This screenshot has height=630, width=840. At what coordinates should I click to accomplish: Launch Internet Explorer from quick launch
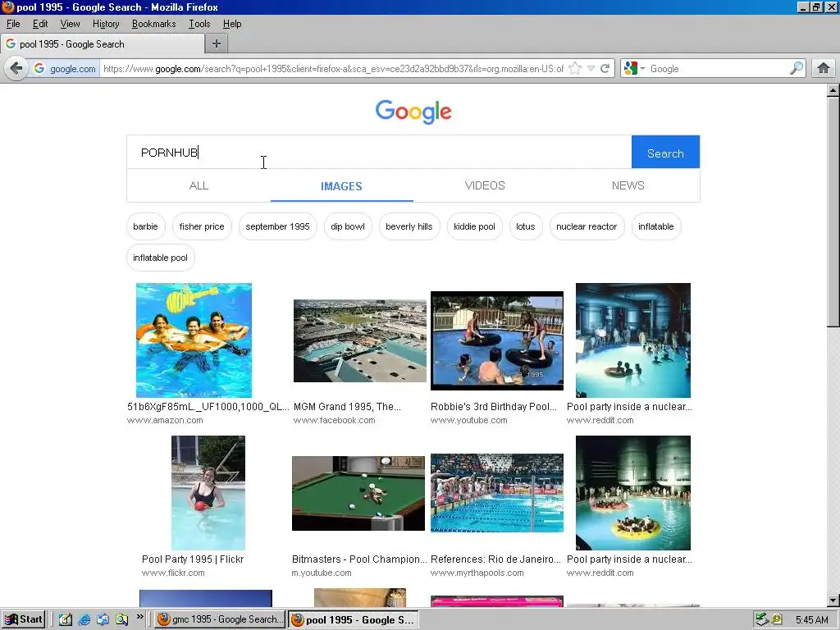pos(84,620)
